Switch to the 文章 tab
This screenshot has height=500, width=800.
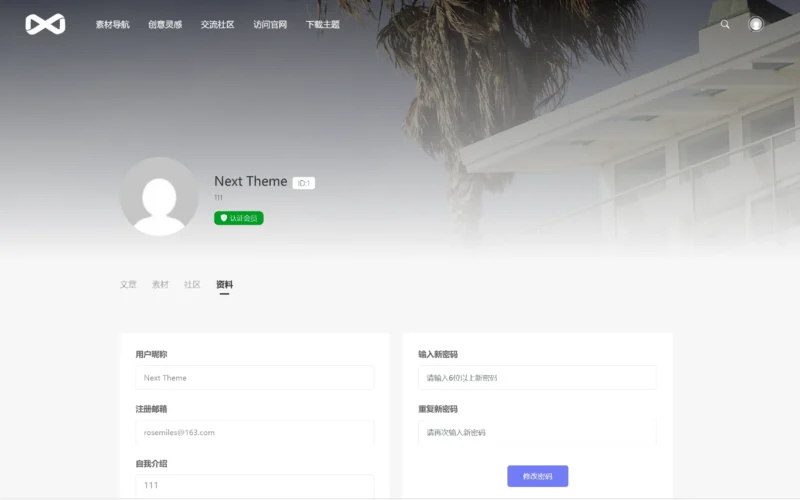point(128,285)
